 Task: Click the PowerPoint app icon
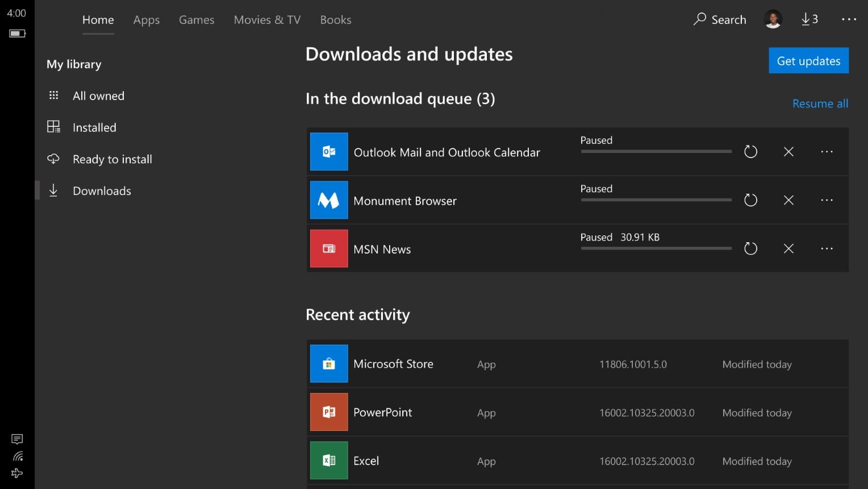[x=329, y=412]
